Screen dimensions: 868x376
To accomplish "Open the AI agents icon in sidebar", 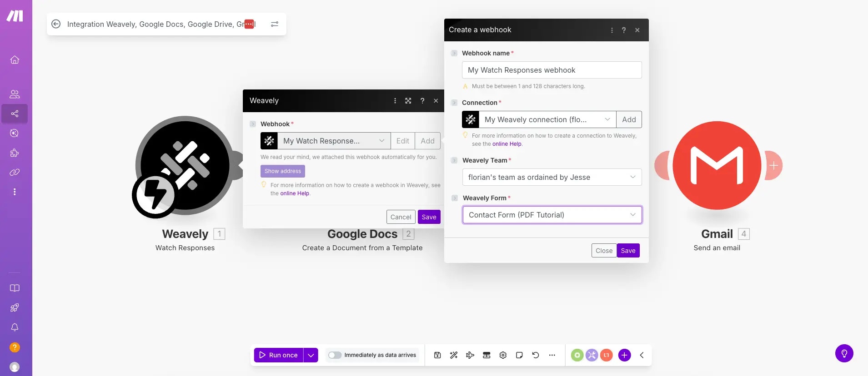I will 15,133.
